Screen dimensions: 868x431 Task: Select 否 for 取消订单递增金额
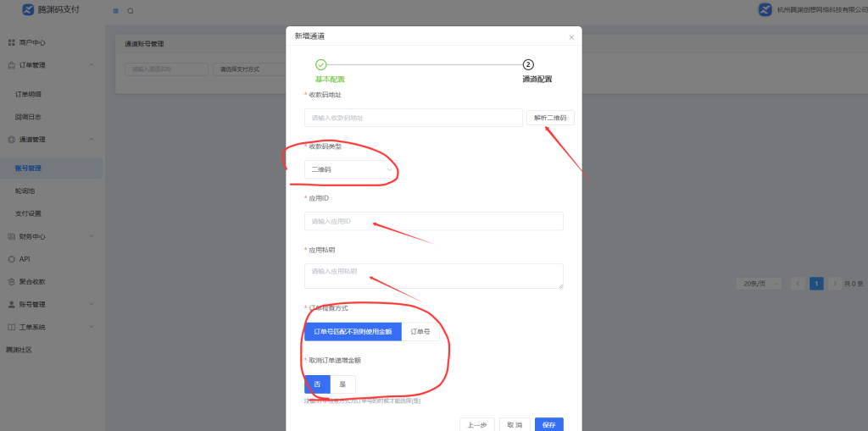click(317, 384)
